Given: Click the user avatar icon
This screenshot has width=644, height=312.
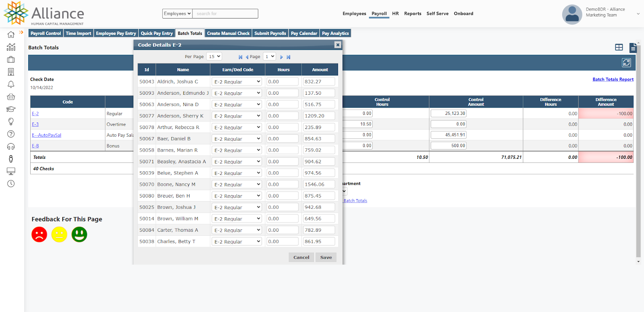Looking at the screenshot, I should [572, 15].
